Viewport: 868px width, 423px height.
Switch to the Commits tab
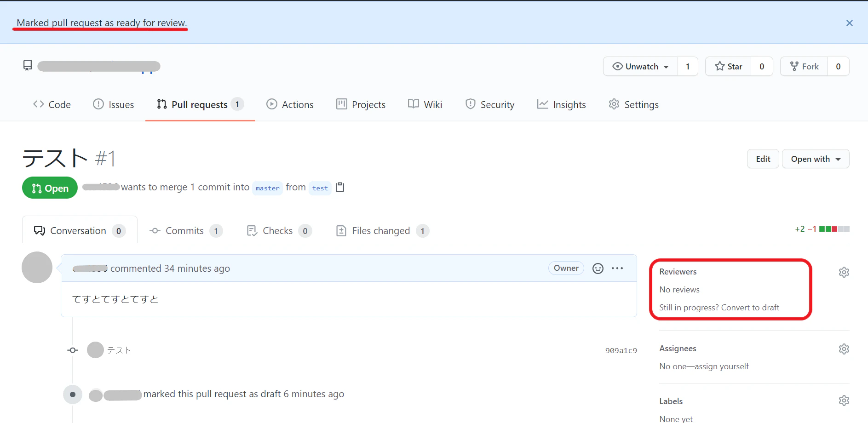[186, 230]
